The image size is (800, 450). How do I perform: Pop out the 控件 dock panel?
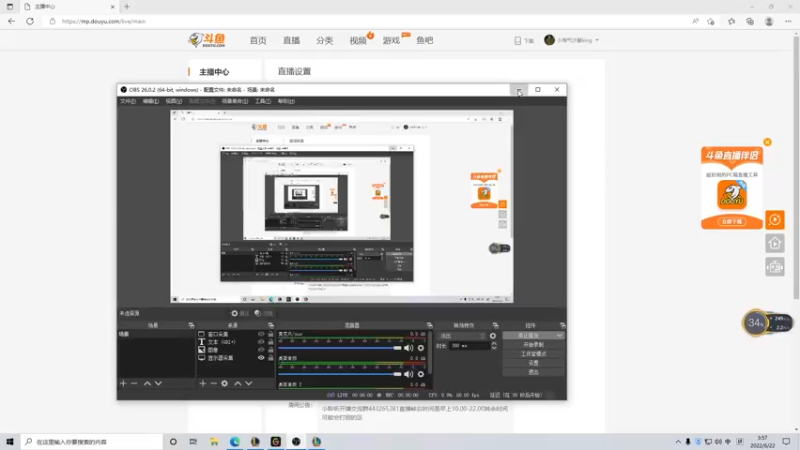coord(562,326)
